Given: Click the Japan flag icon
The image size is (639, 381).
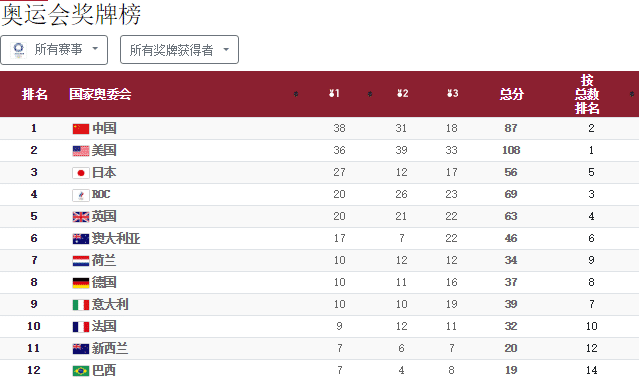Looking at the screenshot, I should [81, 173].
